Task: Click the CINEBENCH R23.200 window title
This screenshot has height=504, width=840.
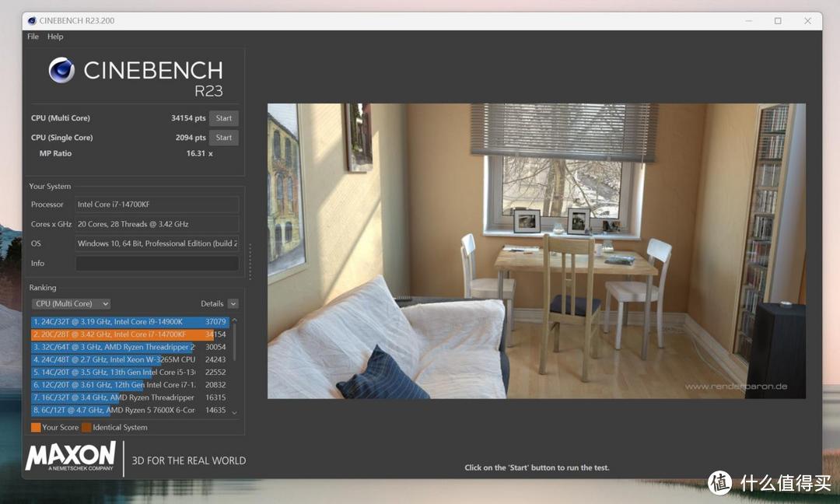Action: pyautogui.click(x=76, y=21)
